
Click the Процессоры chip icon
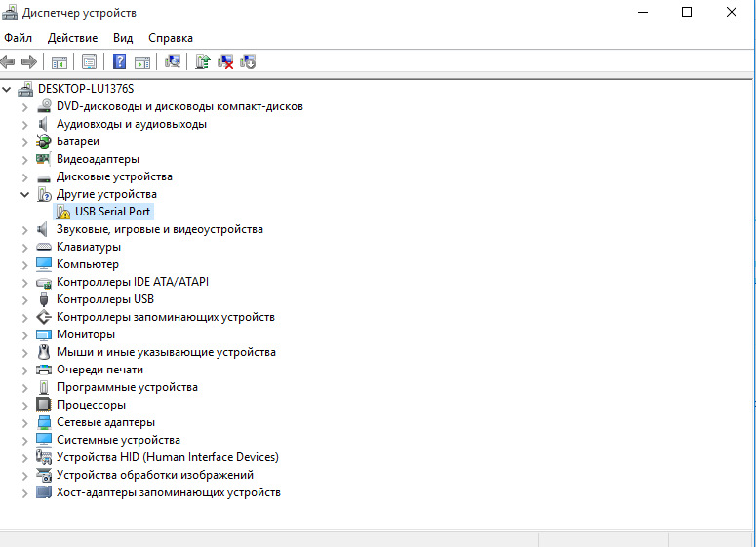43,405
